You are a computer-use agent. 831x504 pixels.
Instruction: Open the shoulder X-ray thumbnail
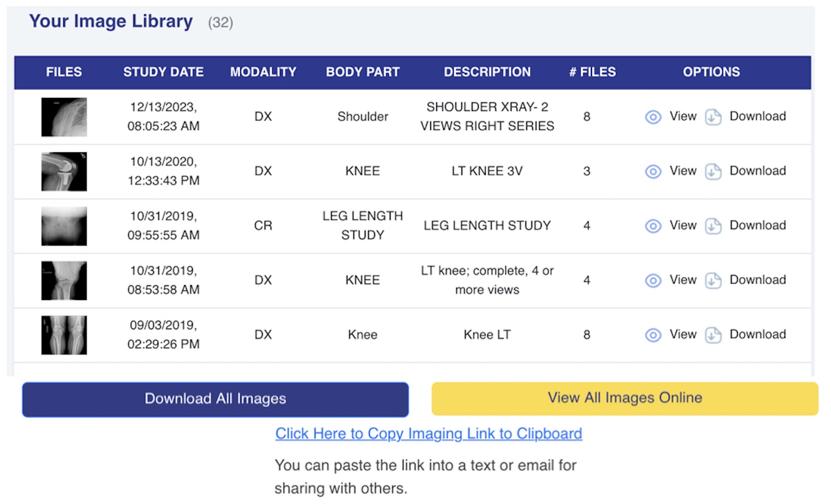(x=64, y=117)
